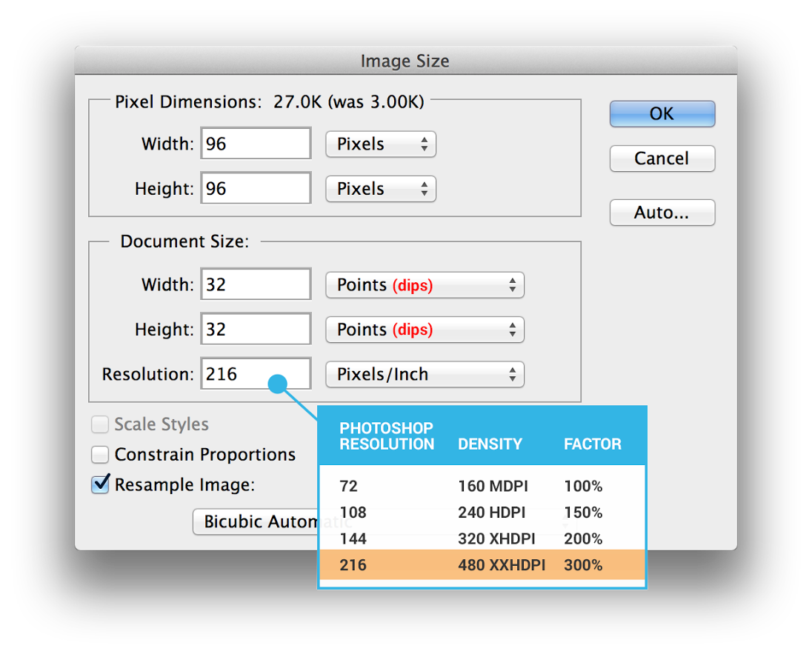
Task: Open the Pixels/Inch resolution unit dropdown
Action: 425,375
